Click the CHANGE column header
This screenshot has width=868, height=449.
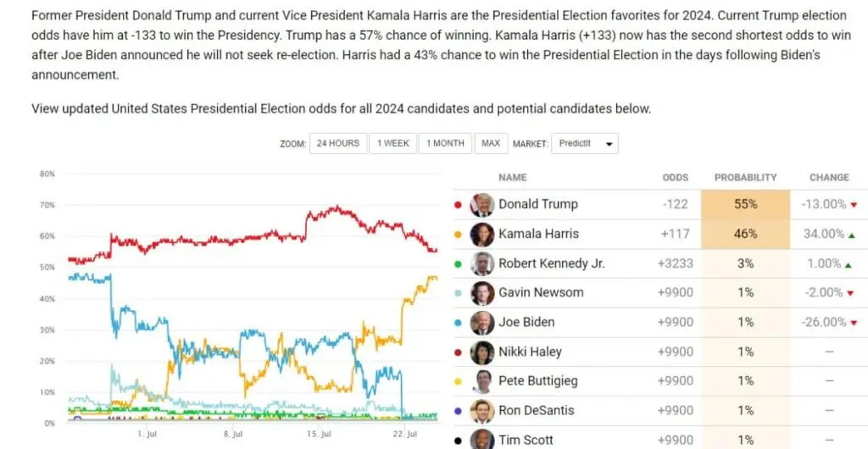point(829,178)
